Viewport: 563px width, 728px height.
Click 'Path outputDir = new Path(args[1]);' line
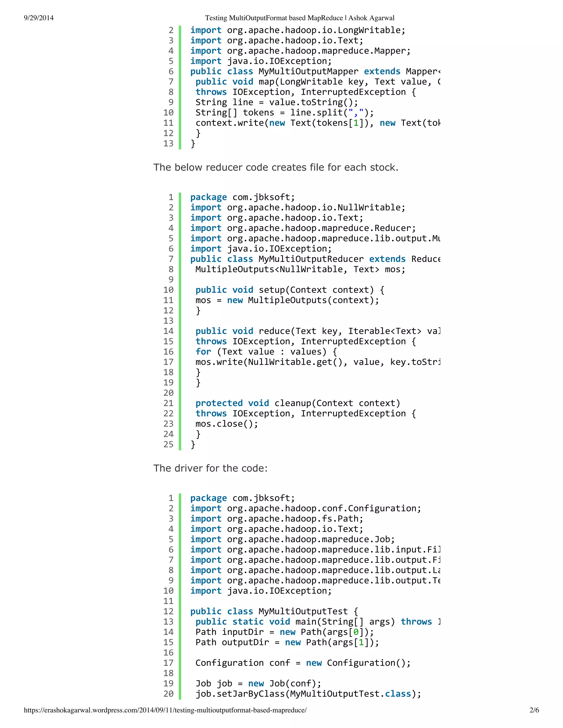point(287,642)
